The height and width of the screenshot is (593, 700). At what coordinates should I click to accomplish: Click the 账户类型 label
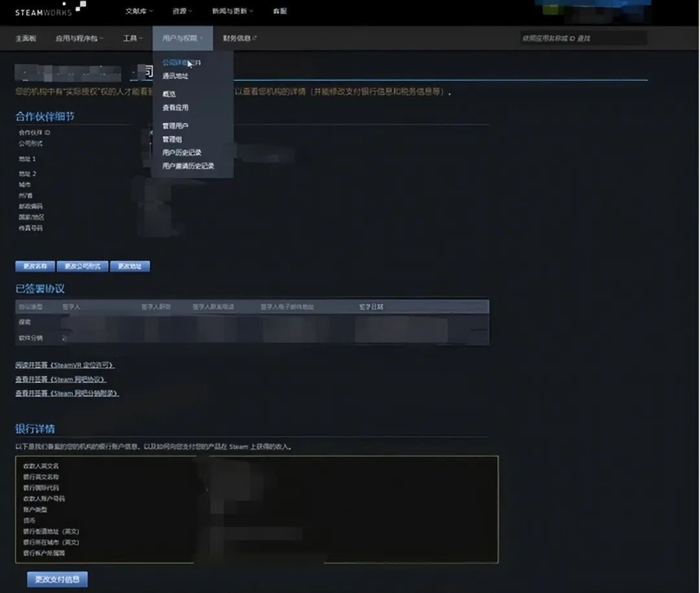tap(35, 509)
